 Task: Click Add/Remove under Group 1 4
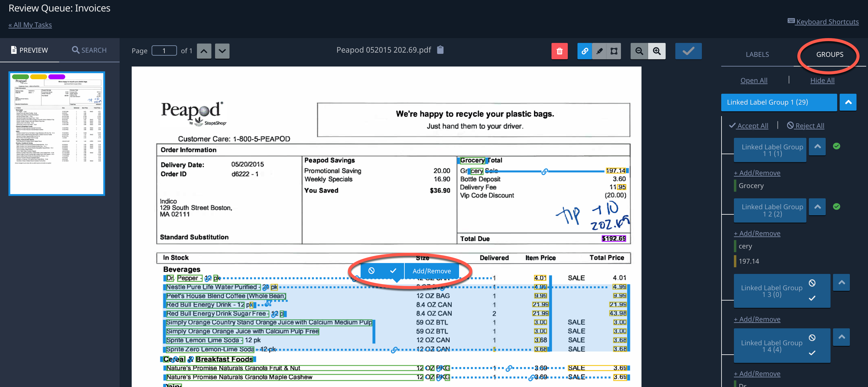[757, 373]
